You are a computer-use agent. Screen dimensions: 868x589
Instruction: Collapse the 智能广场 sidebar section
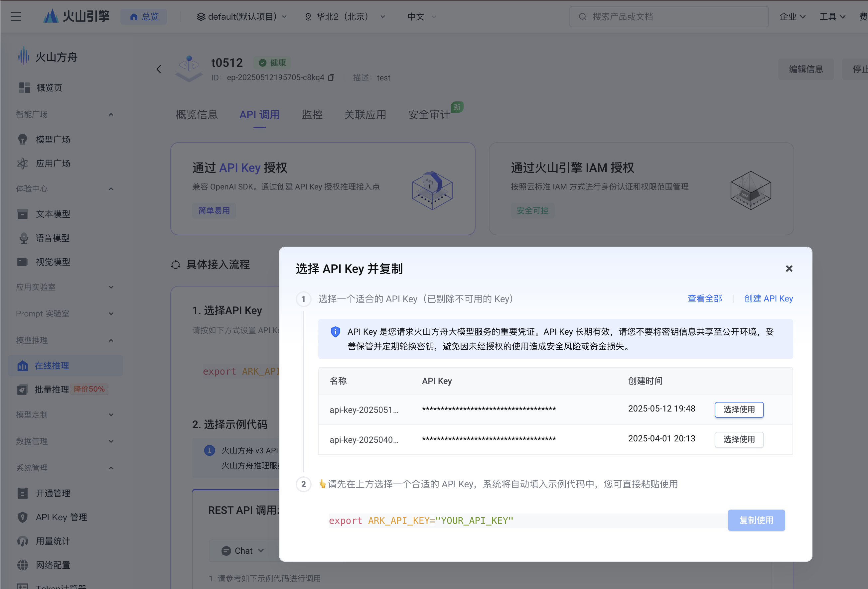[111, 115]
